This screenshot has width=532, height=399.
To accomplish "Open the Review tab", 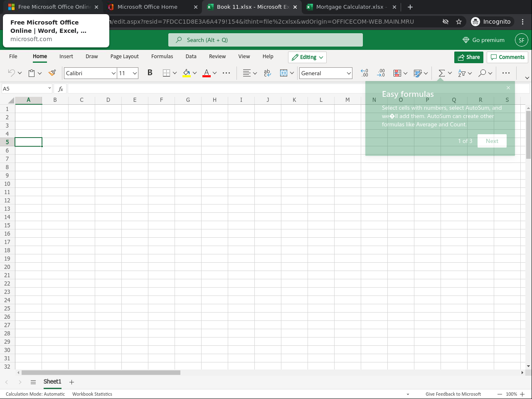I will pos(217,57).
